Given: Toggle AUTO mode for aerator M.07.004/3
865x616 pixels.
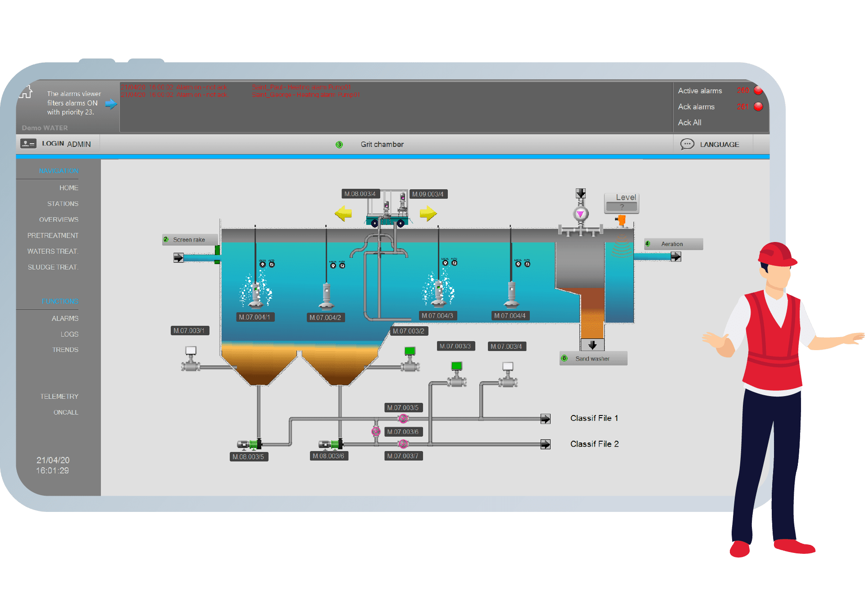Looking at the screenshot, I should click(x=454, y=263).
